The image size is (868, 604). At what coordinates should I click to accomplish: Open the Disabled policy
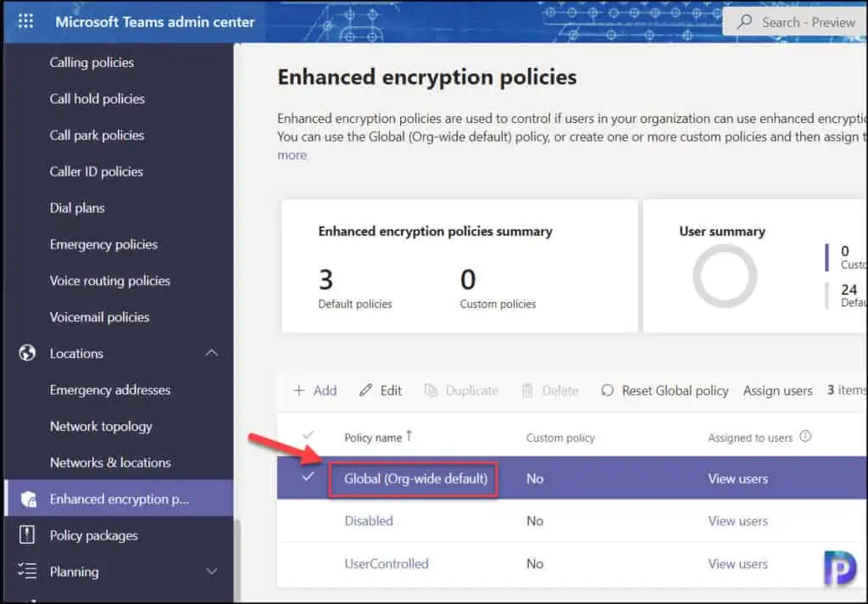point(369,521)
